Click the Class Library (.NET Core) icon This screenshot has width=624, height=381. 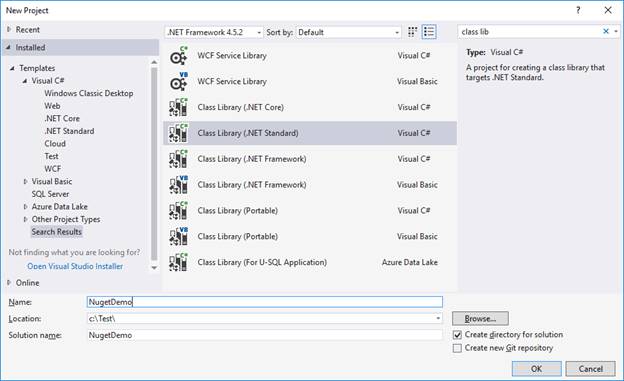(178, 107)
